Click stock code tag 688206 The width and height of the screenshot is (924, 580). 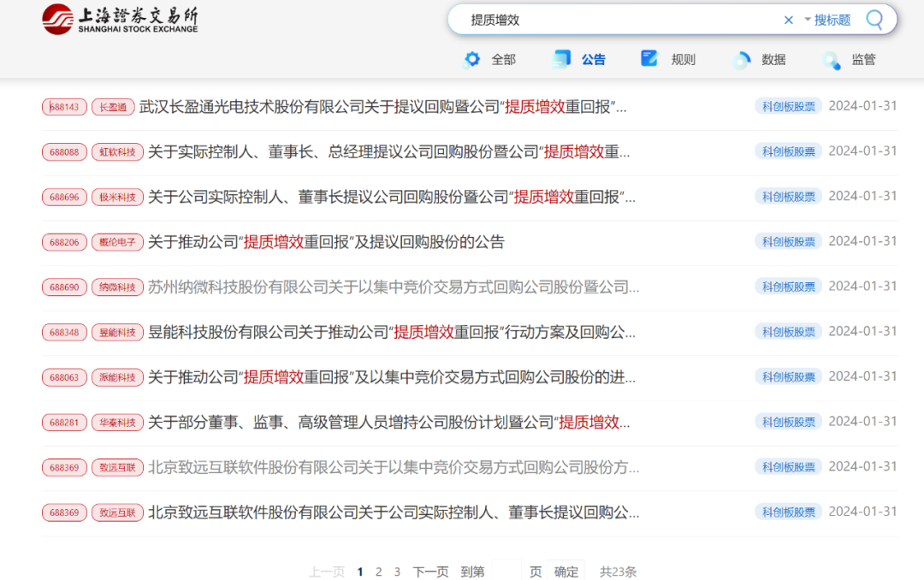coord(64,242)
